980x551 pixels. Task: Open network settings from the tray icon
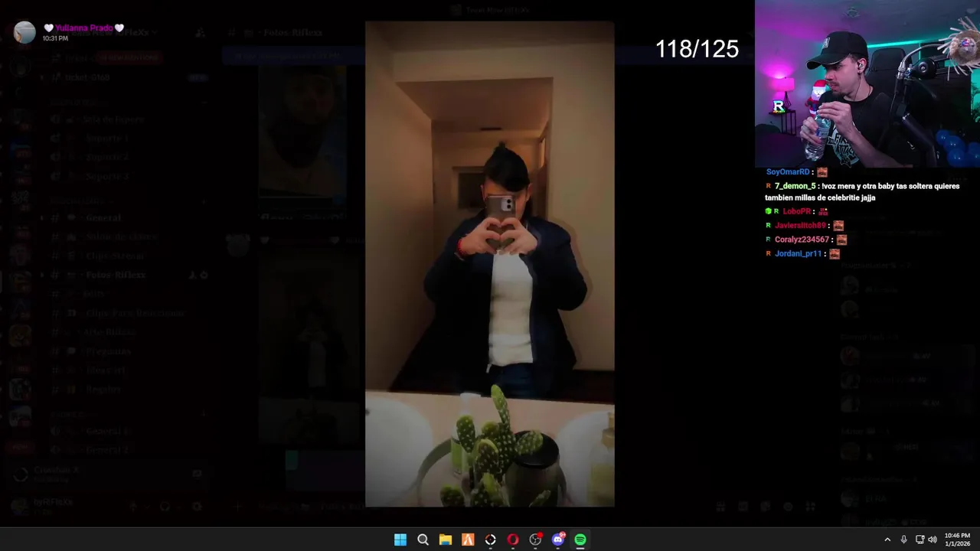[x=920, y=540]
